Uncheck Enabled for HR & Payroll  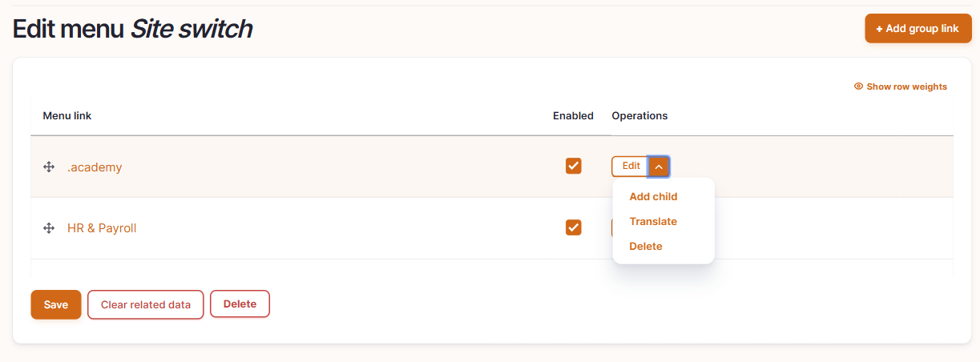point(573,227)
